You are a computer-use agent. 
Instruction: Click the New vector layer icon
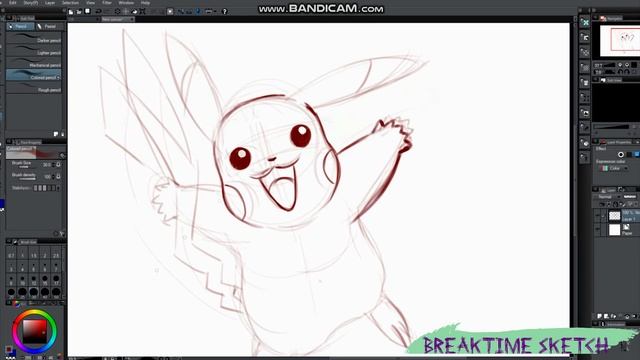tap(606, 316)
